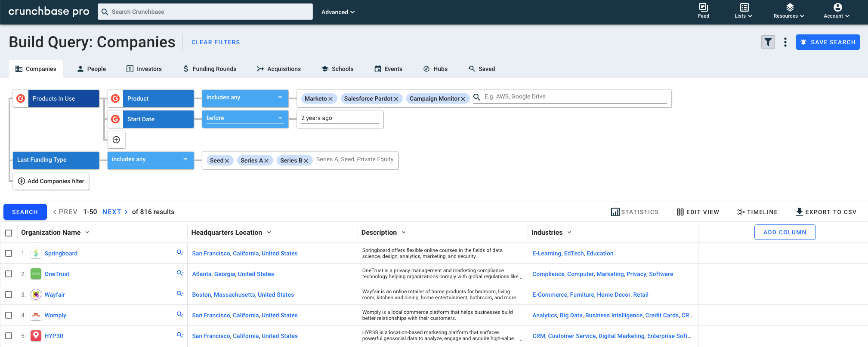This screenshot has height=347, width=868.
Task: Remove the Seed funding chip
Action: [227, 161]
